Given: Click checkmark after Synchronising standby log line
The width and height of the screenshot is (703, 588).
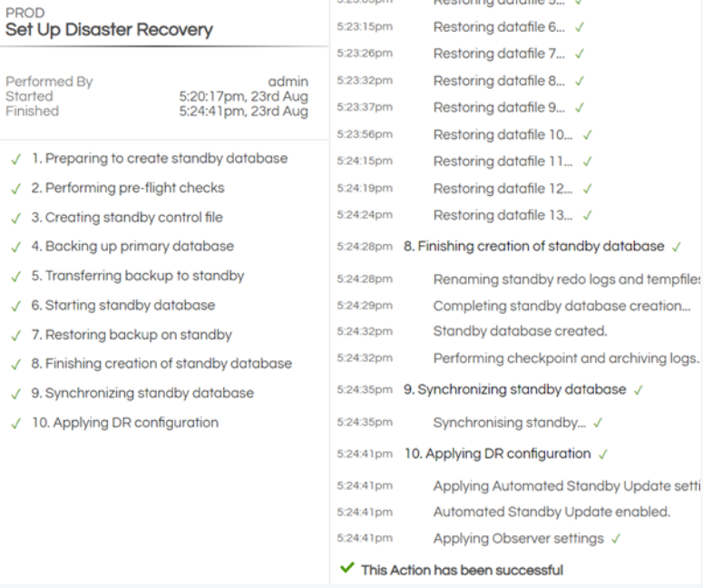Looking at the screenshot, I should pyautogui.click(x=598, y=423).
